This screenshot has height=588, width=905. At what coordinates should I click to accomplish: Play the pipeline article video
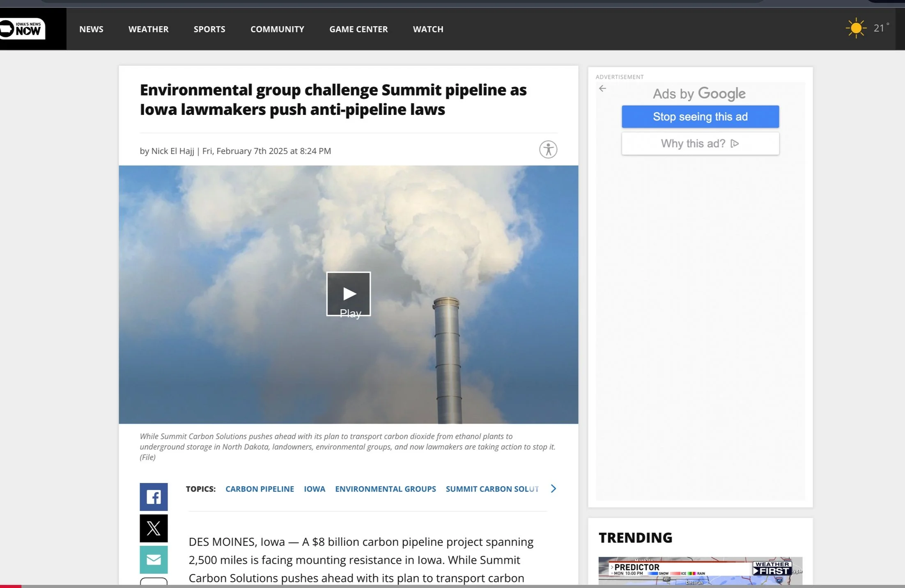[348, 294]
